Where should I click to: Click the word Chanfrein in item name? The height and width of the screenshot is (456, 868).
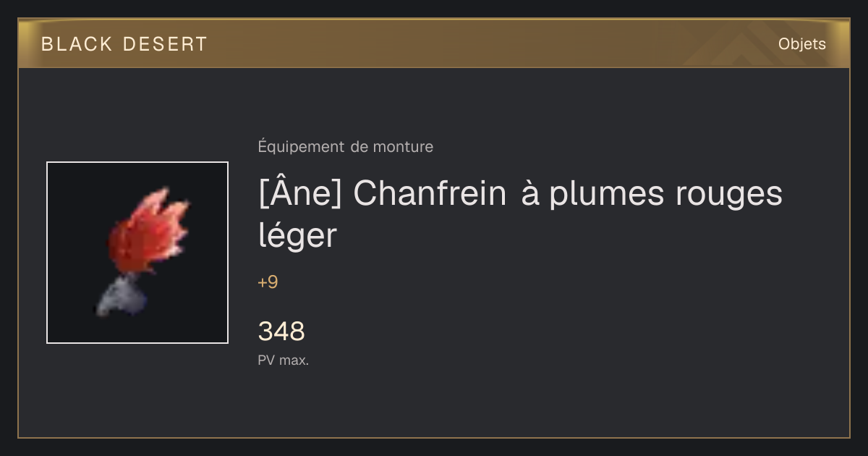click(x=430, y=195)
